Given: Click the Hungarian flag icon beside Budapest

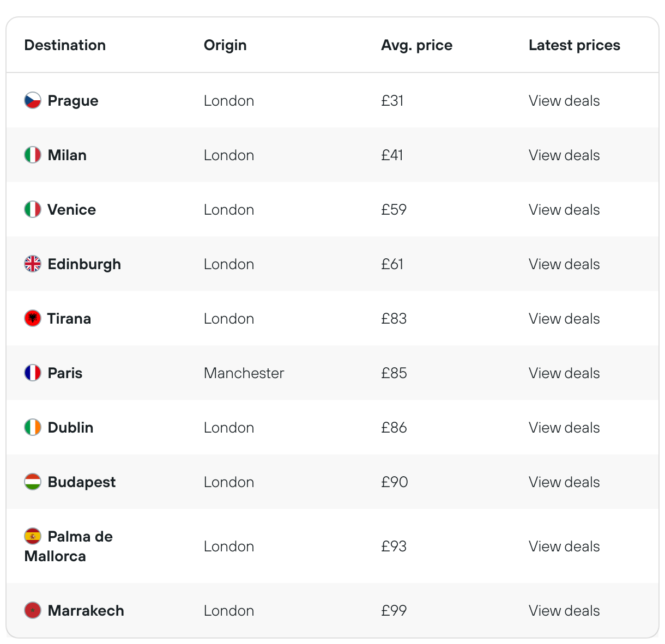Looking at the screenshot, I should click(33, 482).
